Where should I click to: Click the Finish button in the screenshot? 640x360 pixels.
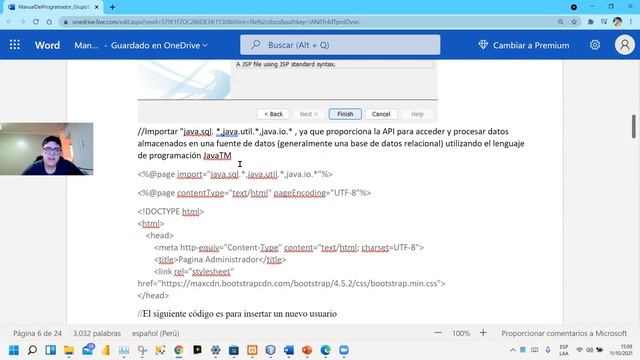(x=345, y=114)
